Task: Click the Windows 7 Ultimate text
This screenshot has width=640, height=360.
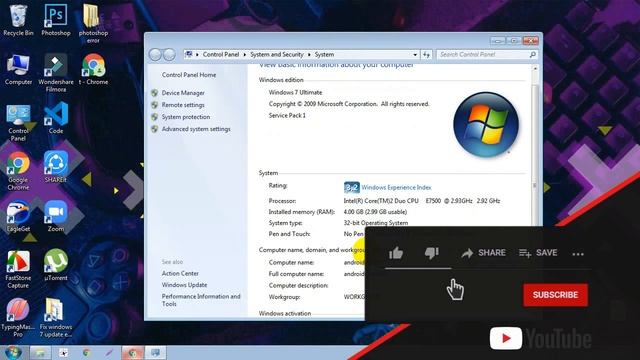Action: click(295, 93)
